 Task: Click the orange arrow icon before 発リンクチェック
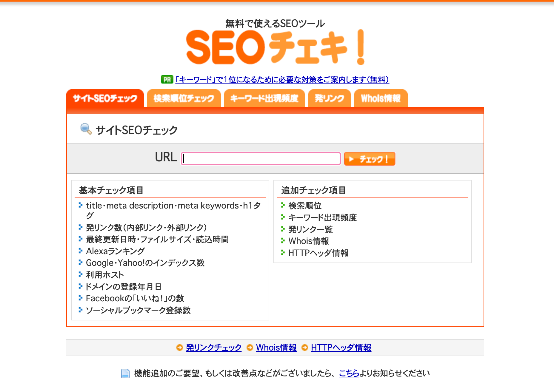point(179,348)
